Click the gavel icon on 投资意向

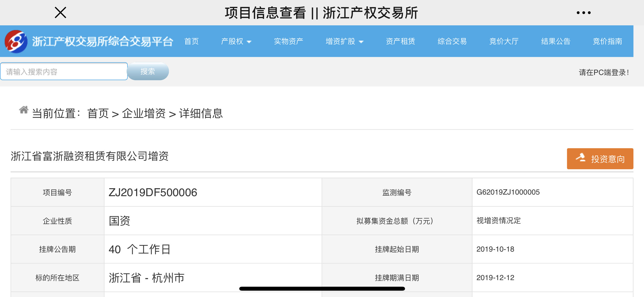click(x=581, y=158)
